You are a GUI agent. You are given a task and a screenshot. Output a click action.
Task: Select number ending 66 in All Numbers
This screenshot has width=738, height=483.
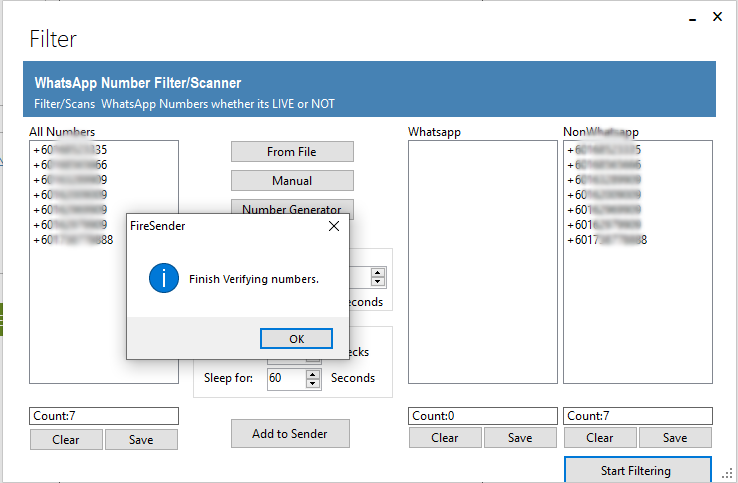point(70,165)
